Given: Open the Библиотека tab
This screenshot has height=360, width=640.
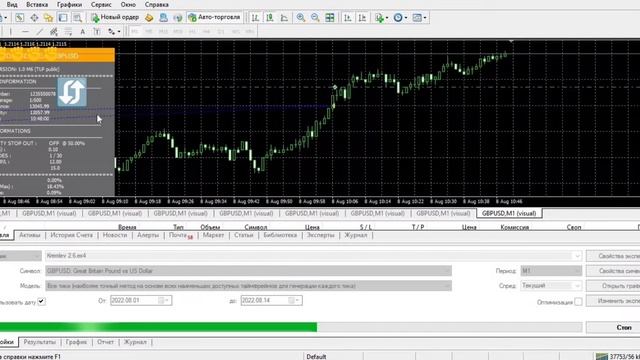Looking at the screenshot, I should coord(280,235).
